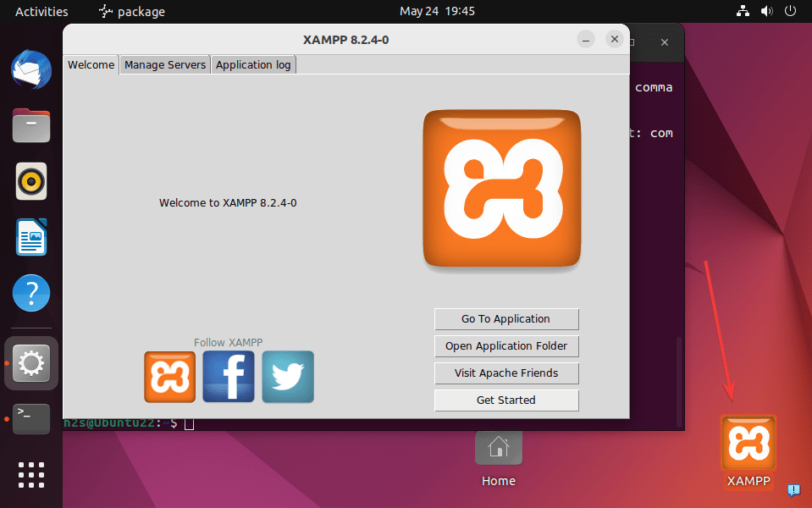
Task: Close the XAMPP 8.2.4-0 window
Action: (615, 39)
